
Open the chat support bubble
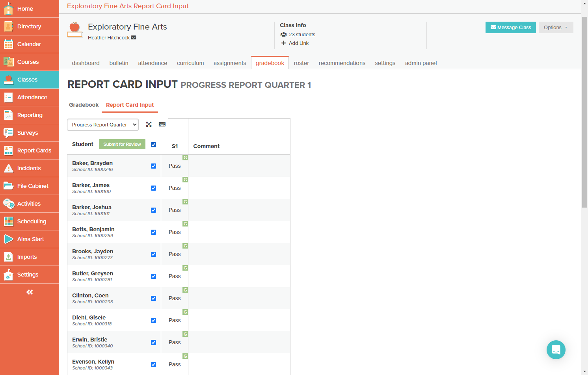(556, 350)
